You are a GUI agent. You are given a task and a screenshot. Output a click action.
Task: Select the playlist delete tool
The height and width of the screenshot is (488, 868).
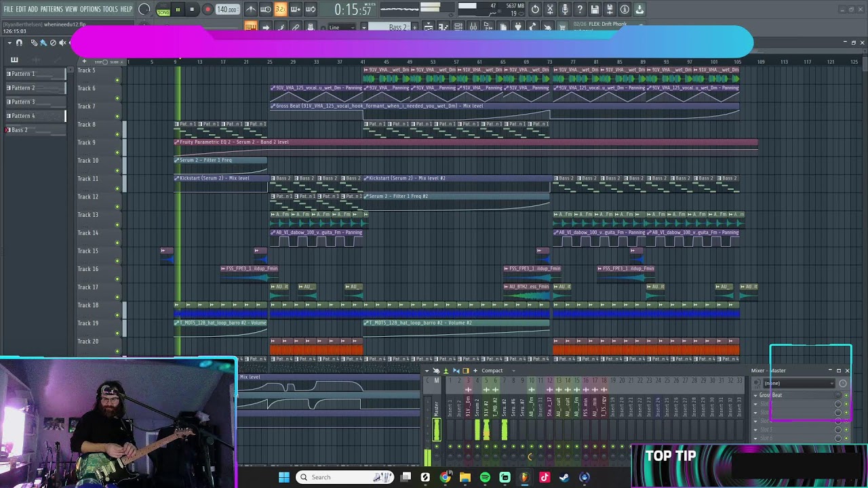tap(53, 43)
